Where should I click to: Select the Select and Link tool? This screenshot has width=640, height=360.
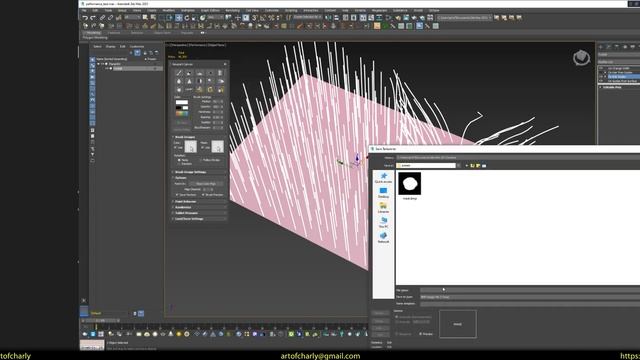[x=102, y=18]
